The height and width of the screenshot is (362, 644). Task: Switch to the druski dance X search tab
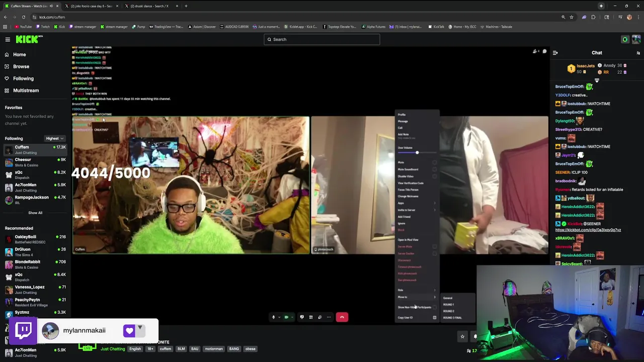point(149,6)
